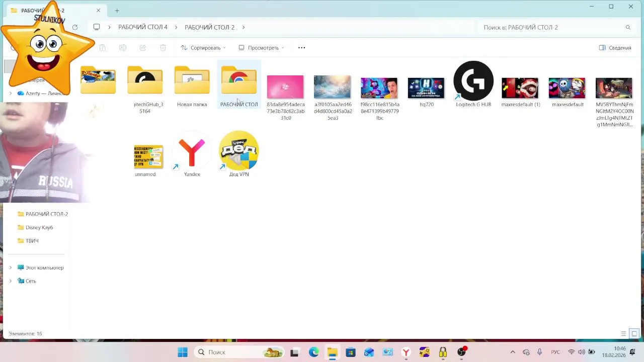Select the maxresdefault (1) image
Image resolution: width=644 pixels, height=362 pixels.
pyautogui.click(x=520, y=87)
